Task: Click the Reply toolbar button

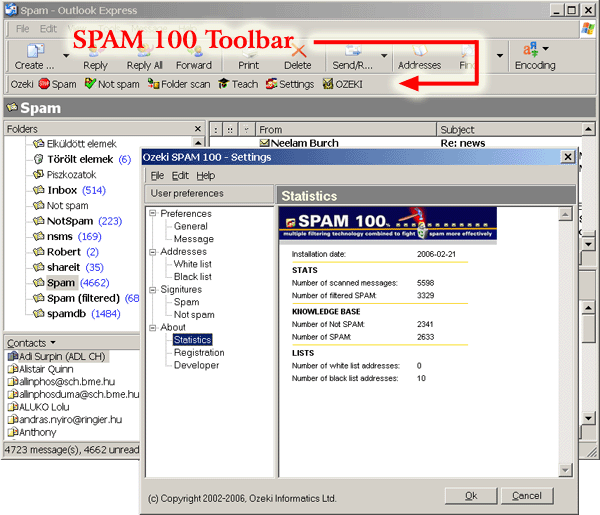Action: click(95, 57)
